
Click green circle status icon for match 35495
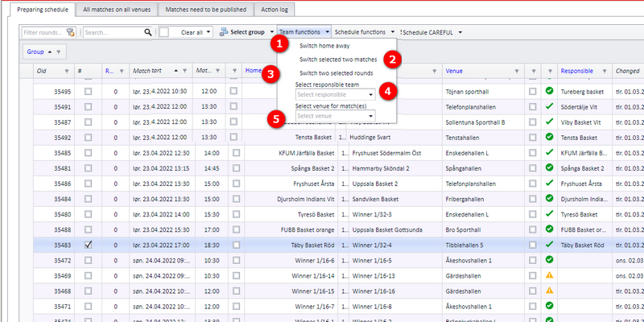point(549,91)
